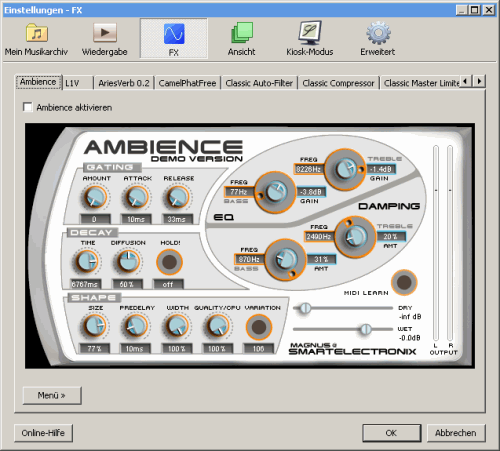Viewport: 500px width, 451px height.
Task: Switch to the Classic Master Limiter tab
Action: (x=421, y=83)
